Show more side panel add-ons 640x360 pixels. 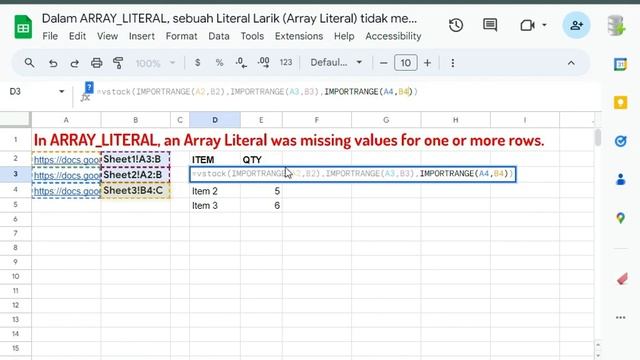pos(620,318)
